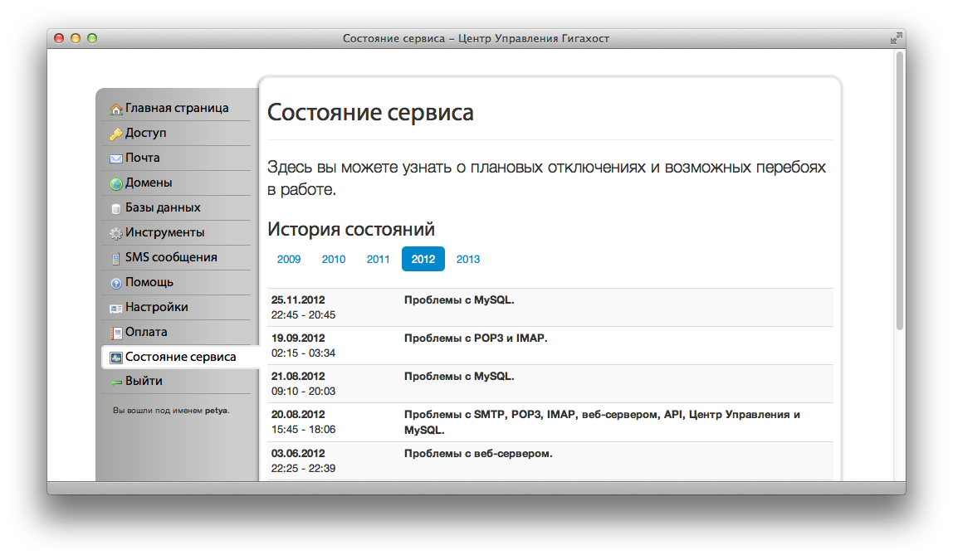Click 'Проблемы с POP3 и IMAP.' entry
The width and height of the screenshot is (953, 560).
(476, 338)
